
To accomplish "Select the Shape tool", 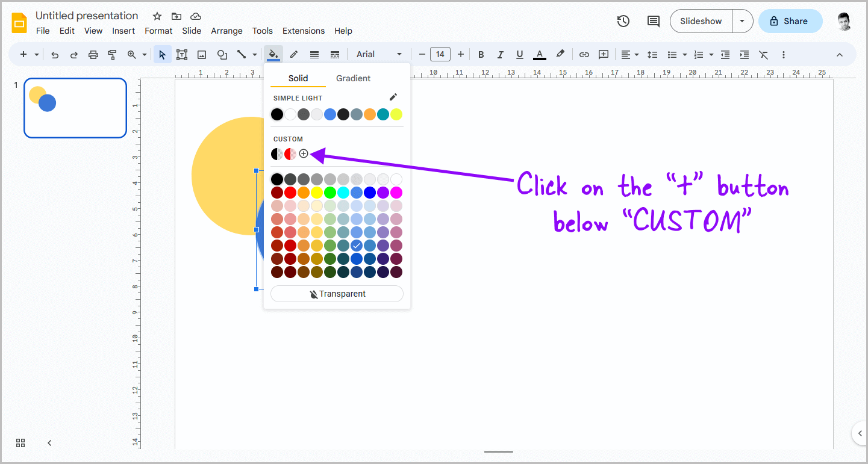I will pyautogui.click(x=222, y=54).
